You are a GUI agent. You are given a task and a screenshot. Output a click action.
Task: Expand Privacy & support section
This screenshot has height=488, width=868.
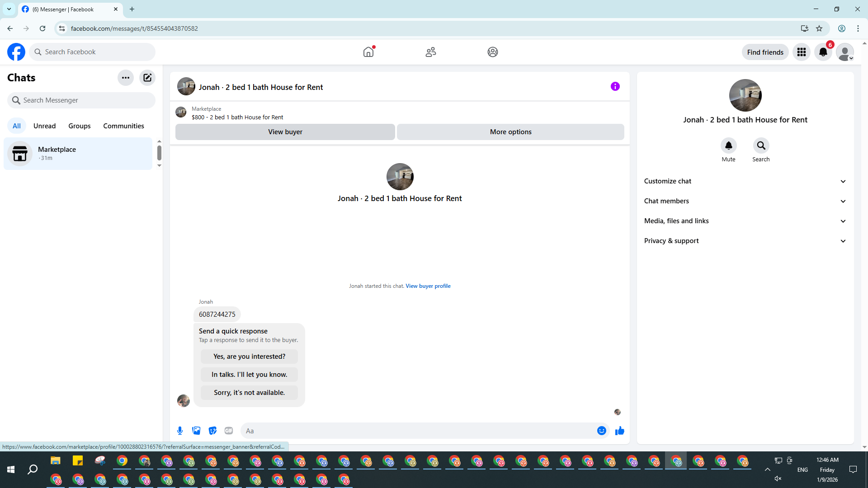pos(745,241)
